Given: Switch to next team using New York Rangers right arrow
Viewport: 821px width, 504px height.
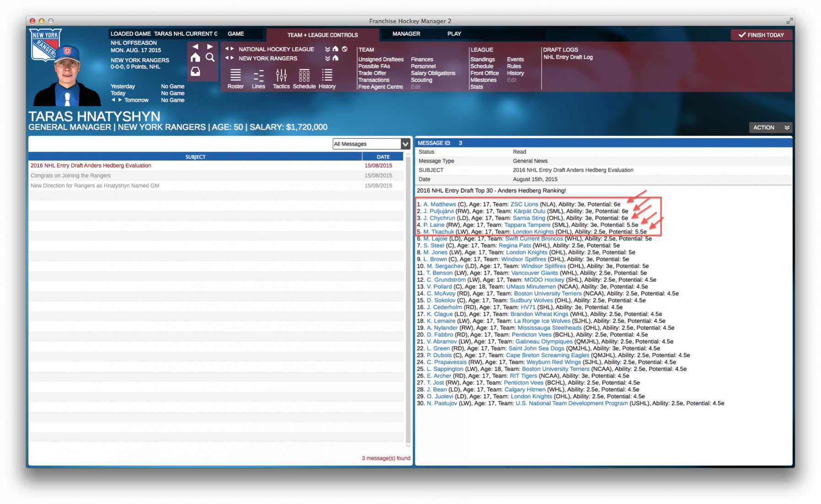Looking at the screenshot, I should pyautogui.click(x=233, y=58).
